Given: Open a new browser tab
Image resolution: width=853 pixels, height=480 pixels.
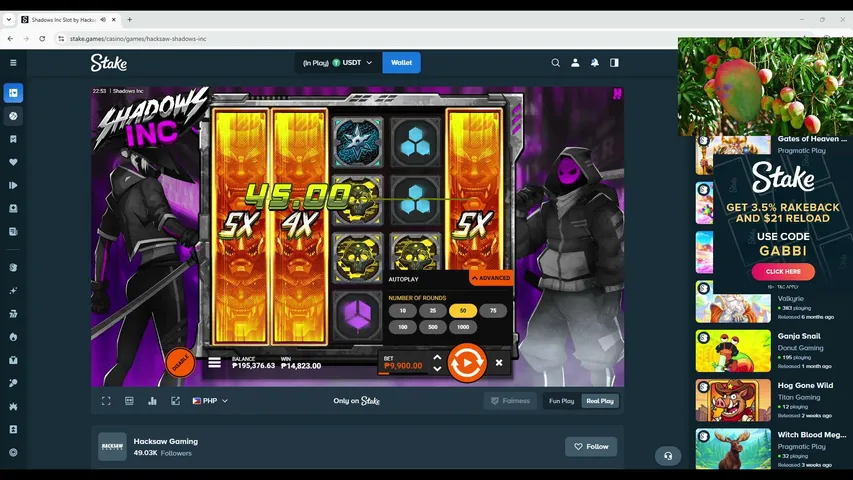Looking at the screenshot, I should 129,20.
